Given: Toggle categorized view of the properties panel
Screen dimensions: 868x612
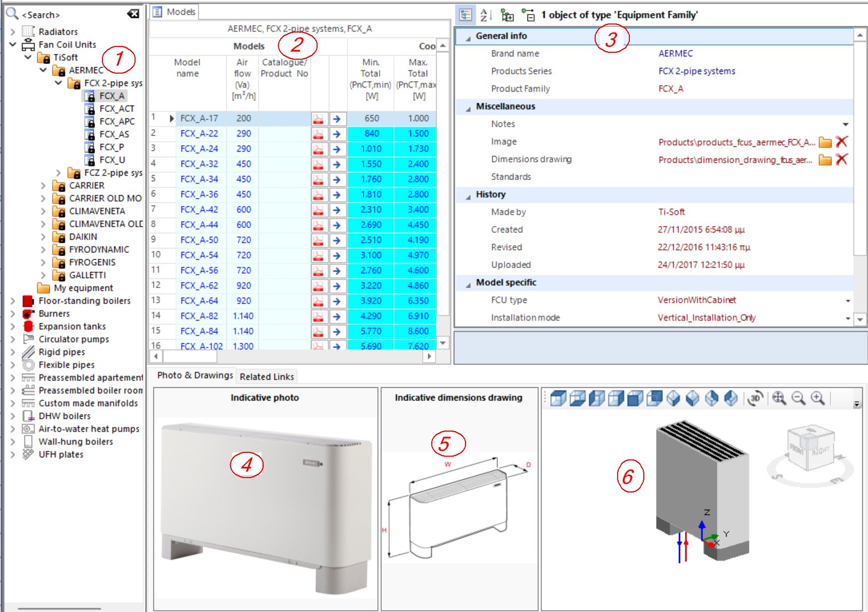Looking at the screenshot, I should 465,16.
